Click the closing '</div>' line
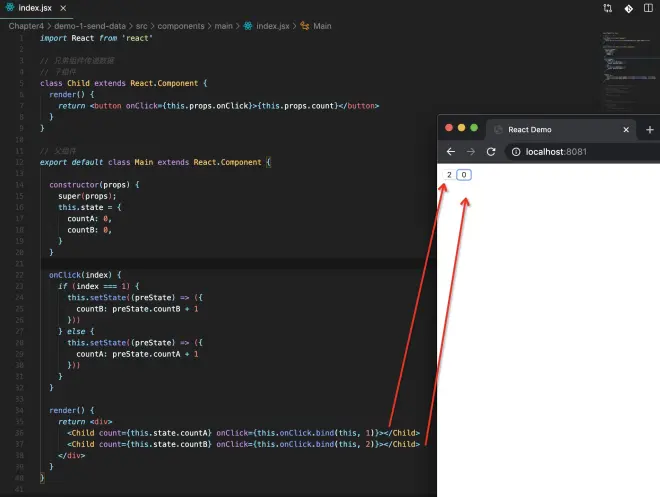The width and height of the screenshot is (660, 497). click(x=72, y=455)
